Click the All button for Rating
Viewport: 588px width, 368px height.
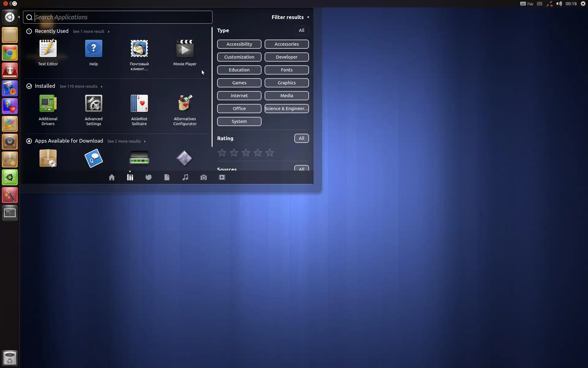[x=301, y=138]
